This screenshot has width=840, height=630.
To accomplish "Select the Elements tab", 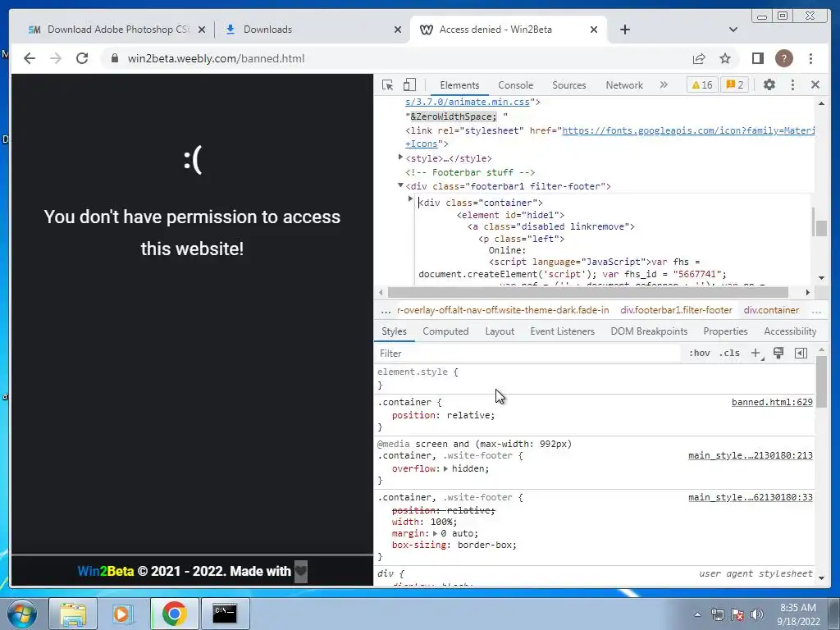I will [x=459, y=85].
